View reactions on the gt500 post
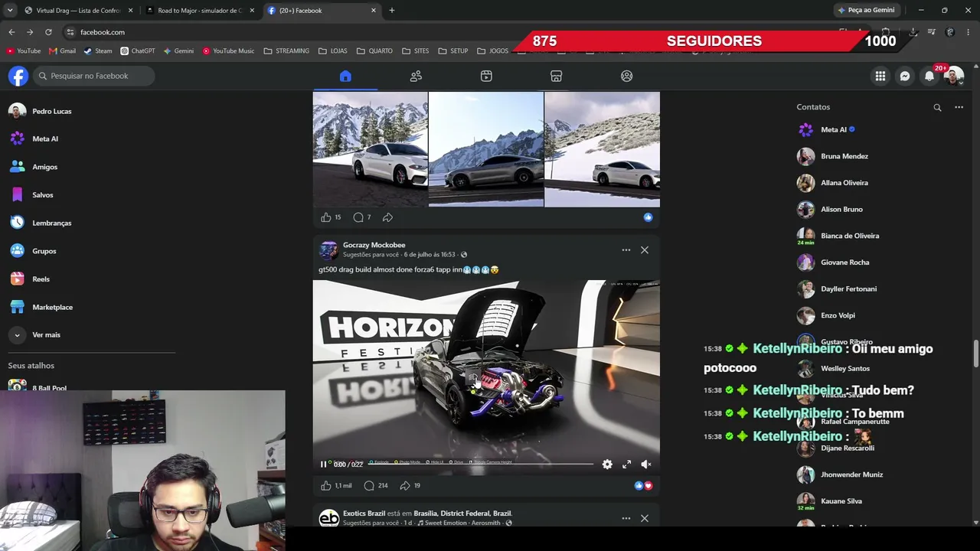The height and width of the screenshot is (551, 980). click(x=643, y=486)
